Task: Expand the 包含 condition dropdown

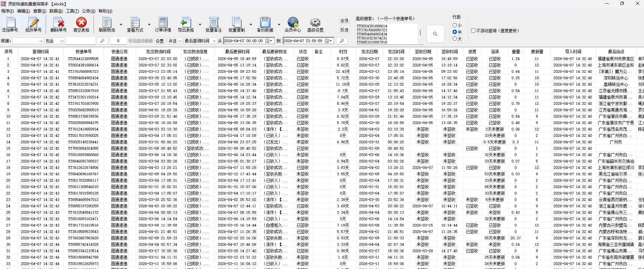Action: click(55, 41)
